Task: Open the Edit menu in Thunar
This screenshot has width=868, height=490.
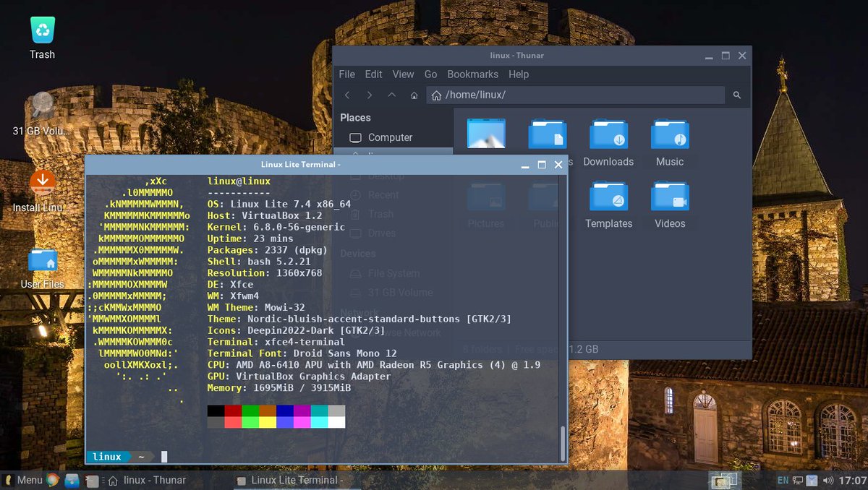Action: click(x=374, y=74)
